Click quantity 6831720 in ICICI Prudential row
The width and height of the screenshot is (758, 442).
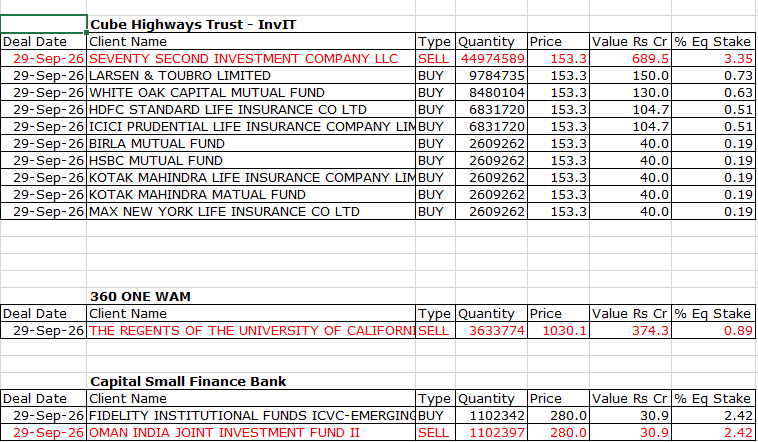tap(491, 126)
